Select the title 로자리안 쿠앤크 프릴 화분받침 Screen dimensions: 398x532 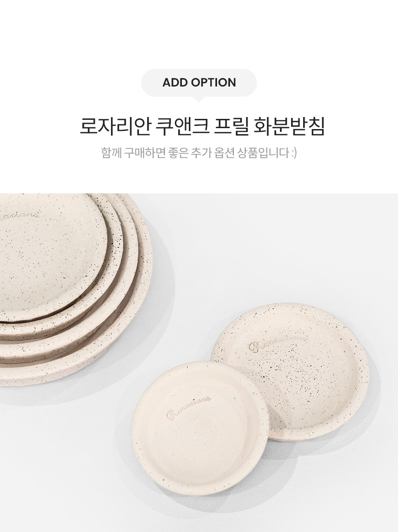(202, 126)
